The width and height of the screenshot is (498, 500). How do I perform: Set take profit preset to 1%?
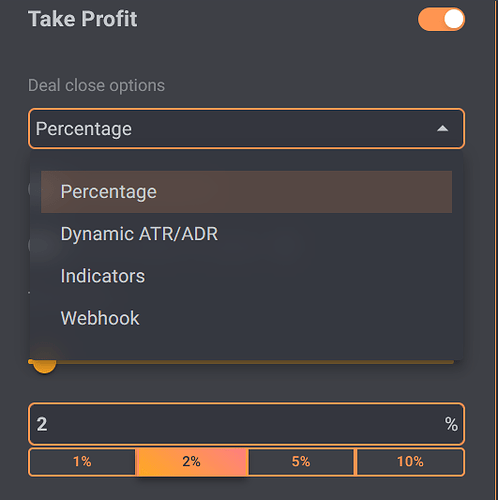point(82,462)
